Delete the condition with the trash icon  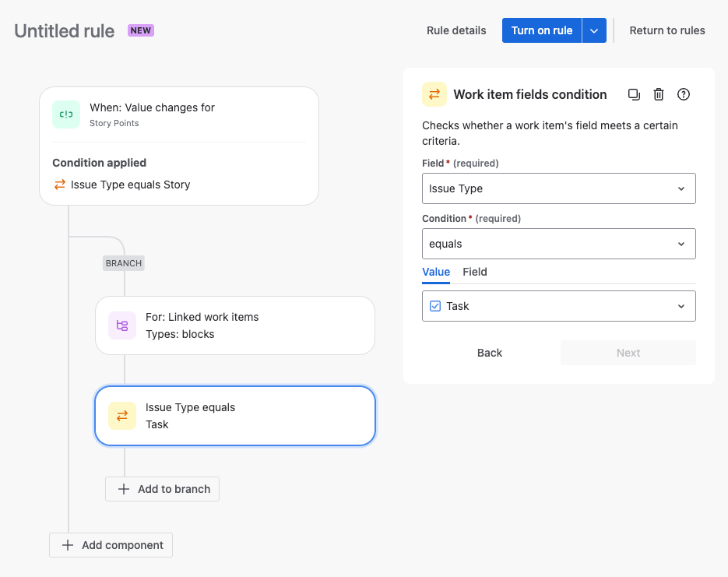coord(659,95)
